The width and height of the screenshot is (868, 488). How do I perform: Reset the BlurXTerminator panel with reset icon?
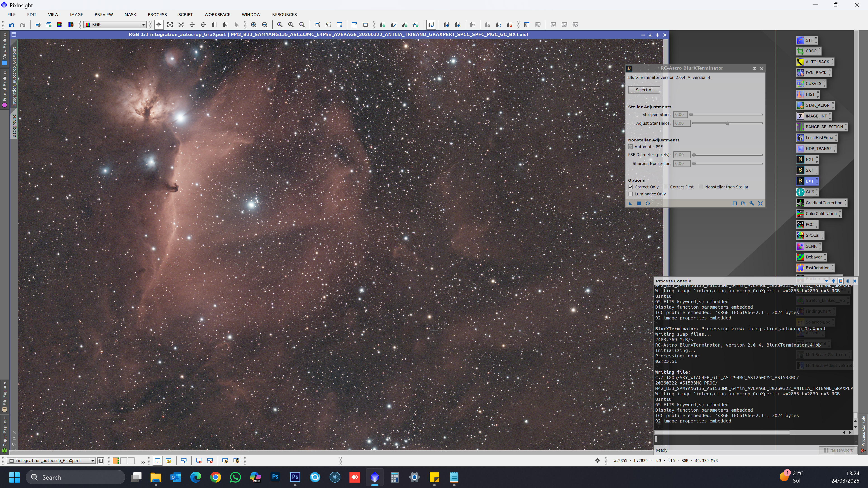click(760, 203)
